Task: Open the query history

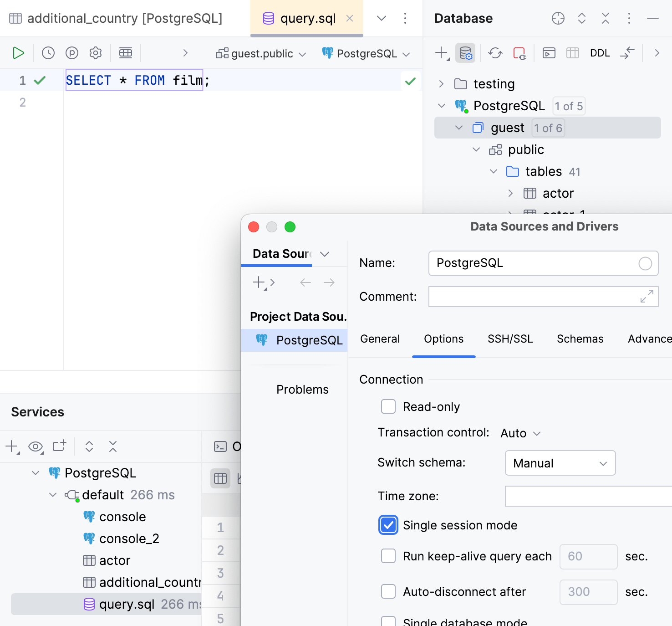Action: tap(48, 53)
